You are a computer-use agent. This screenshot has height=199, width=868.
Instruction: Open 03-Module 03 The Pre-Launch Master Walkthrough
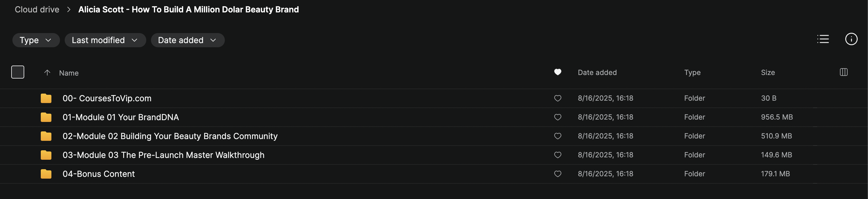pos(163,155)
